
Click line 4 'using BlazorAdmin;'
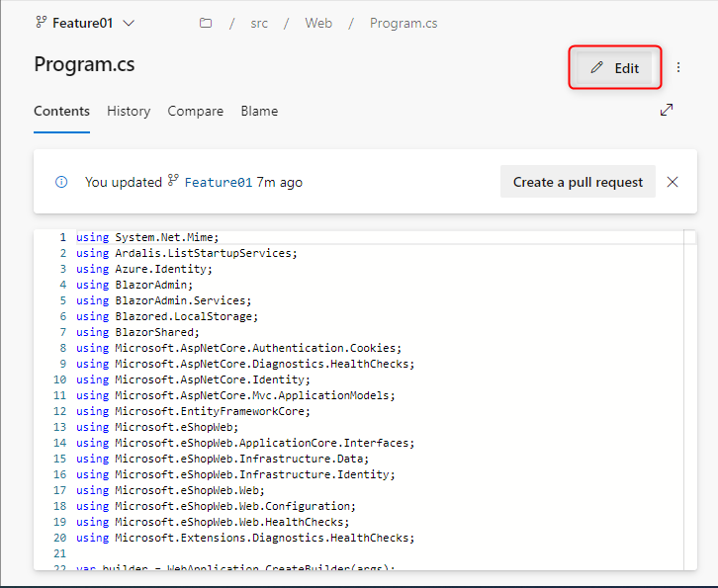coord(135,285)
